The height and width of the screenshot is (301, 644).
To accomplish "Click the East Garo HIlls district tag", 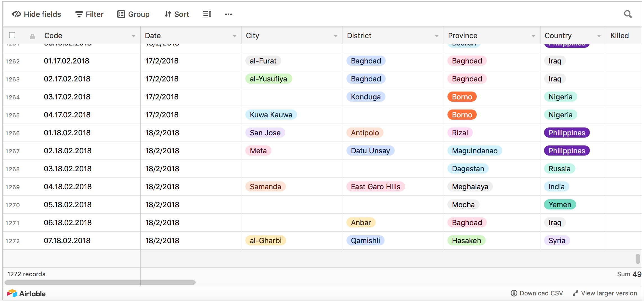I will click(376, 187).
